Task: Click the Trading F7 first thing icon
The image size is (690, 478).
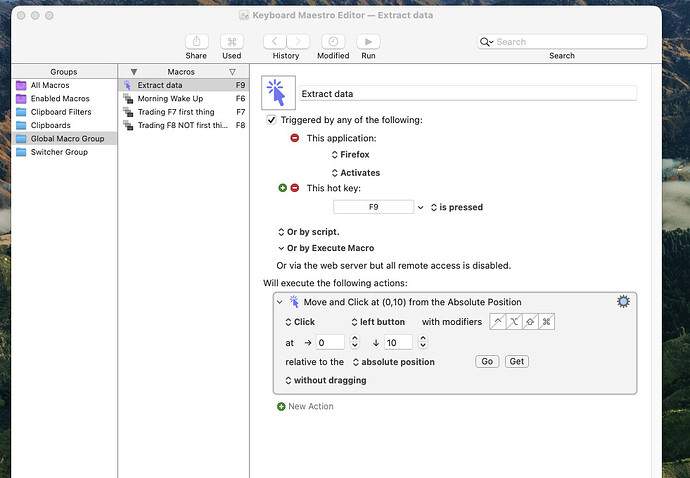Action: 128,112
